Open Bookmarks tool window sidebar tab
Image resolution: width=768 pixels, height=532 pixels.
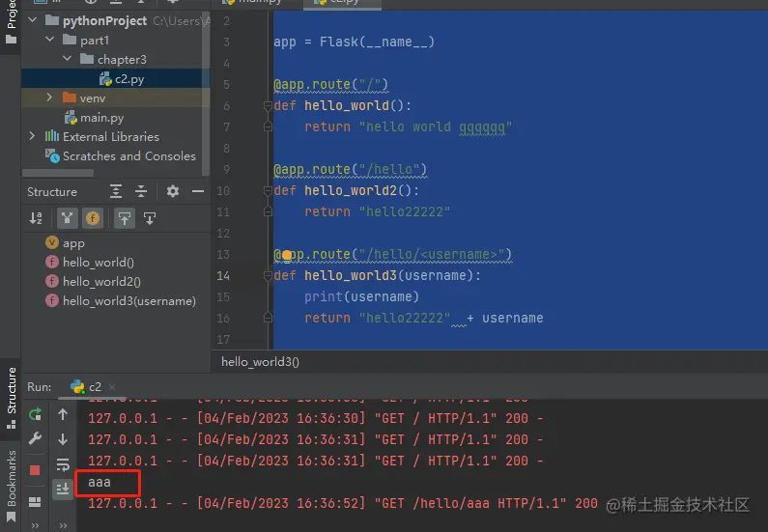tap(11, 486)
